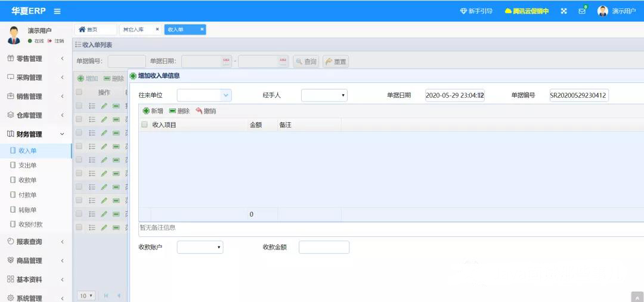
Task: Open 收预付款 in the sidebar menu
Action: (36, 225)
